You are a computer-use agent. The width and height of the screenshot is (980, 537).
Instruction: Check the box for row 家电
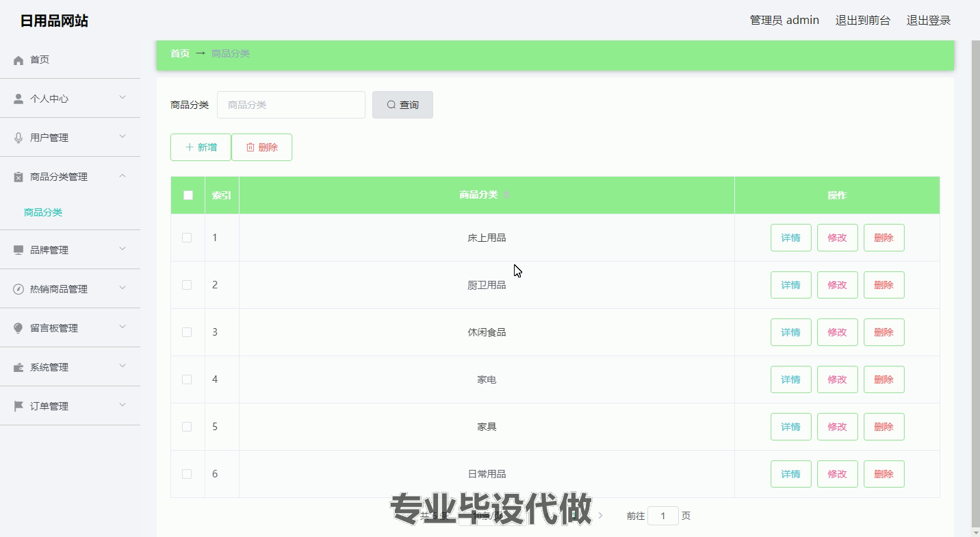pyautogui.click(x=187, y=379)
